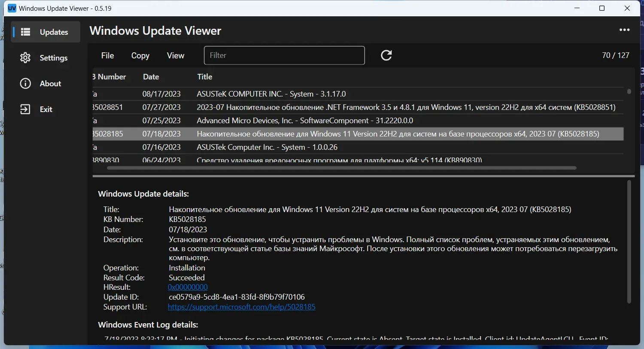
Task: Select the .NET Framework KB5028851 update row
Action: click(358, 107)
